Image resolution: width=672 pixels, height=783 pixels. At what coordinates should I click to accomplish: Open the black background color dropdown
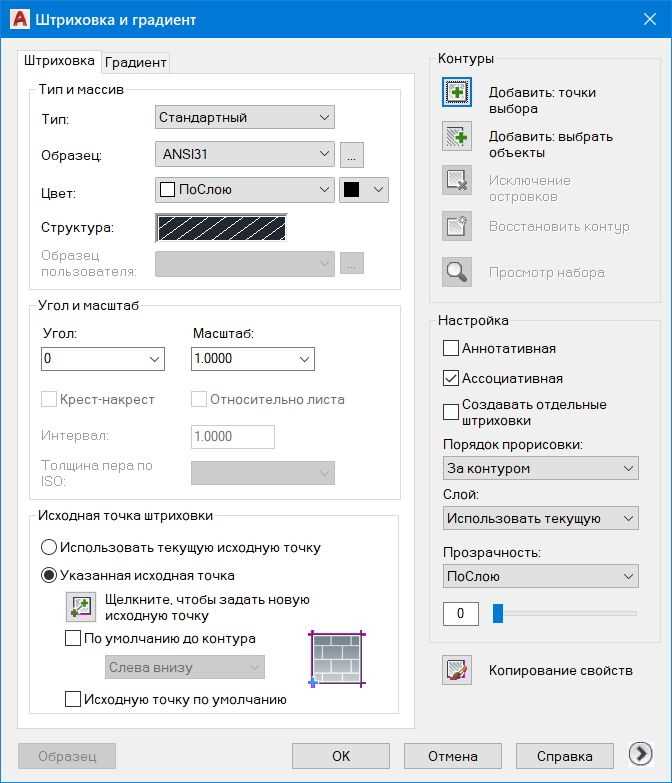click(x=364, y=190)
